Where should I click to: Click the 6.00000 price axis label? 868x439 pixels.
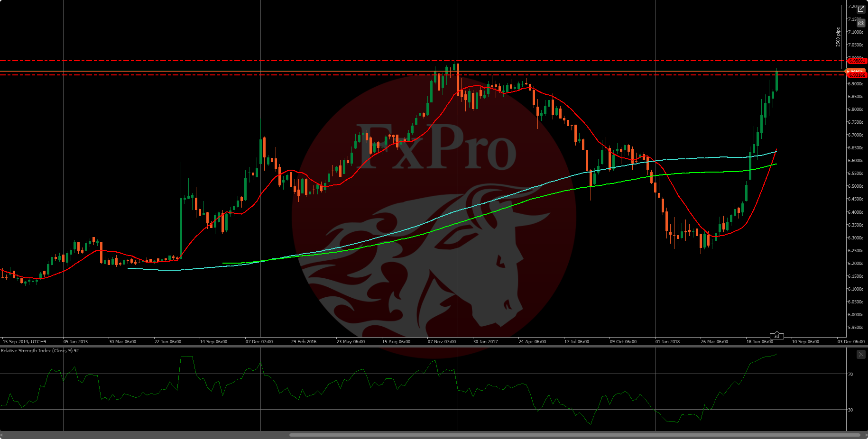[x=855, y=315]
